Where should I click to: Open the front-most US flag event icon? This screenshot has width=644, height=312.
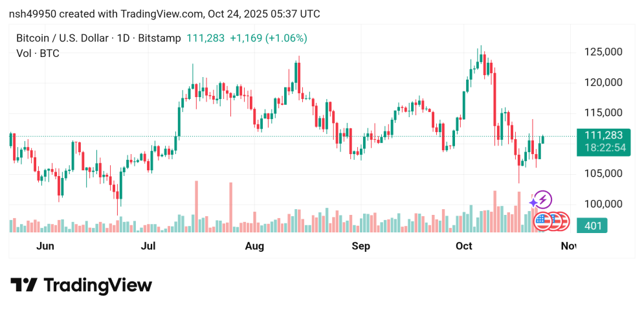coord(543,221)
